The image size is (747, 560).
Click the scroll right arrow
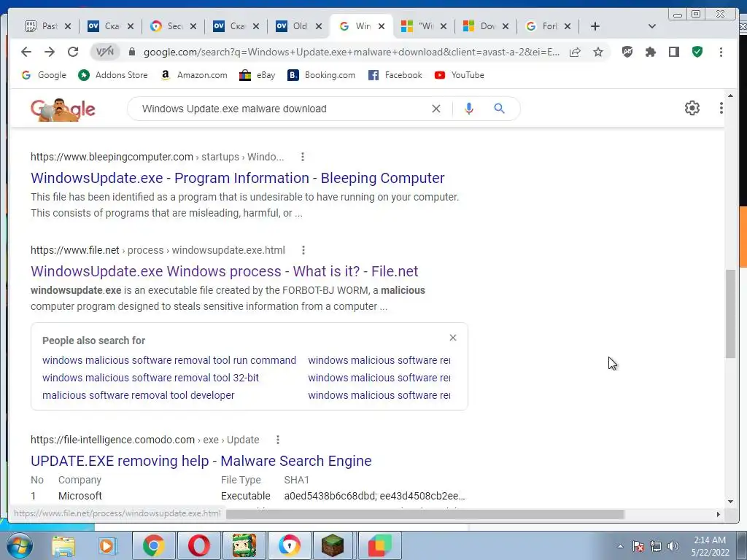pos(719,514)
